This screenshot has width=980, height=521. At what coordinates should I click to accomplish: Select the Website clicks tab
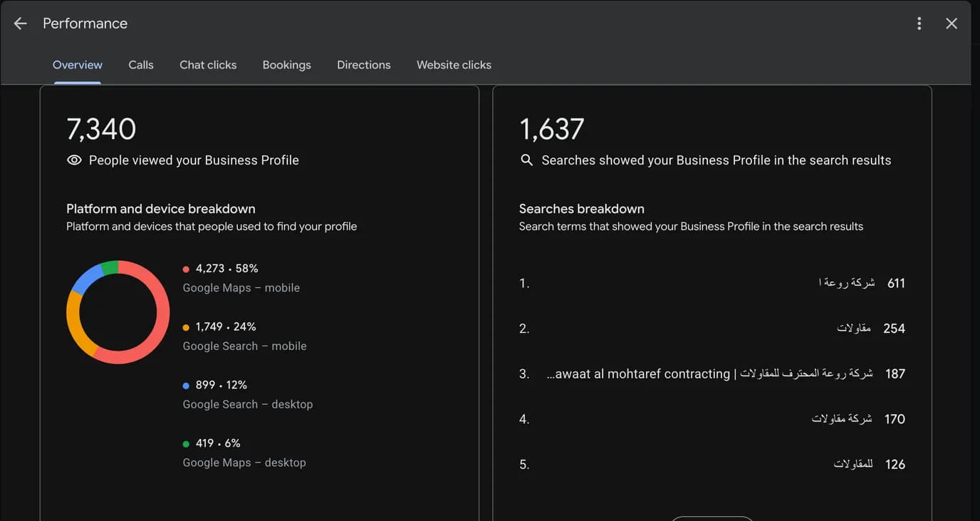point(454,65)
